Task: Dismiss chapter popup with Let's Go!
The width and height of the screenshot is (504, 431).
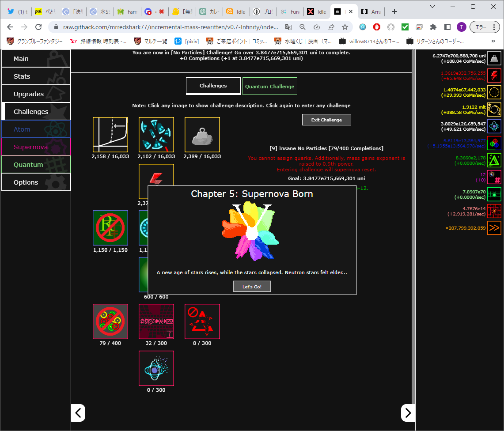Action: coord(252,286)
